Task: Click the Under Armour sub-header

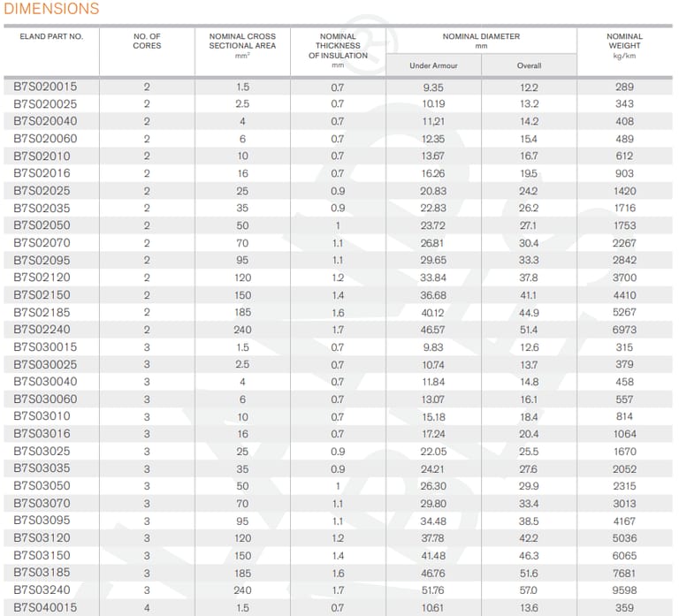Action: coord(433,65)
